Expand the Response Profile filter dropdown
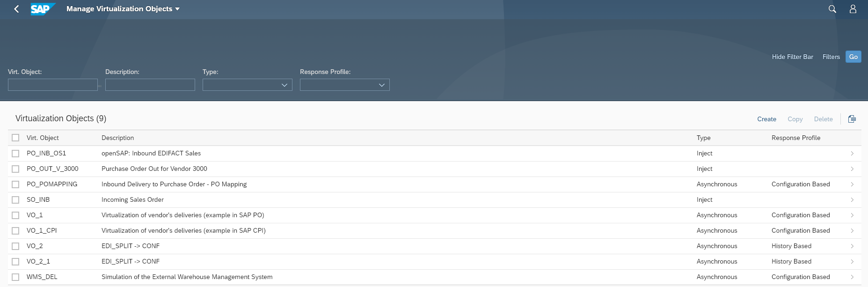This screenshot has width=868, height=287. coord(381,85)
